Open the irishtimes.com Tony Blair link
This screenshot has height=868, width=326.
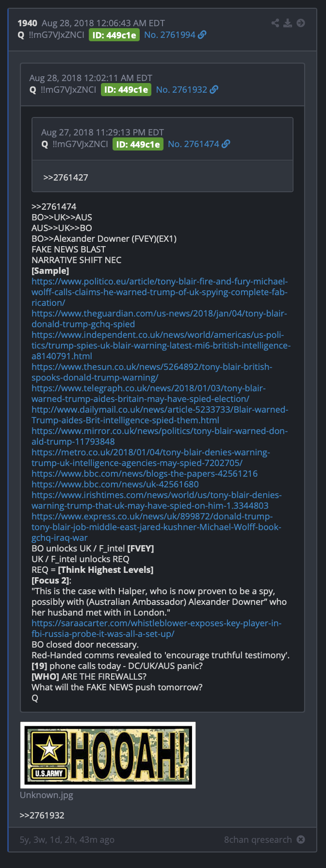[x=156, y=500]
